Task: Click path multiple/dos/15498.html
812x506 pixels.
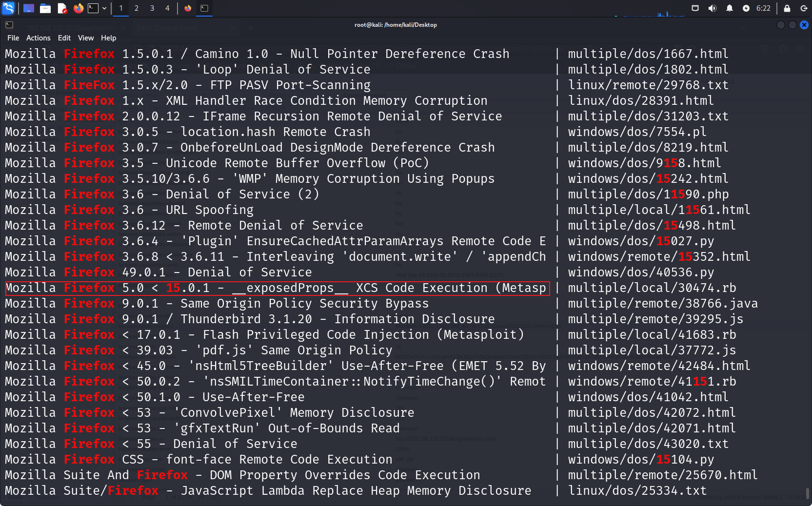Action: pyautogui.click(x=652, y=225)
